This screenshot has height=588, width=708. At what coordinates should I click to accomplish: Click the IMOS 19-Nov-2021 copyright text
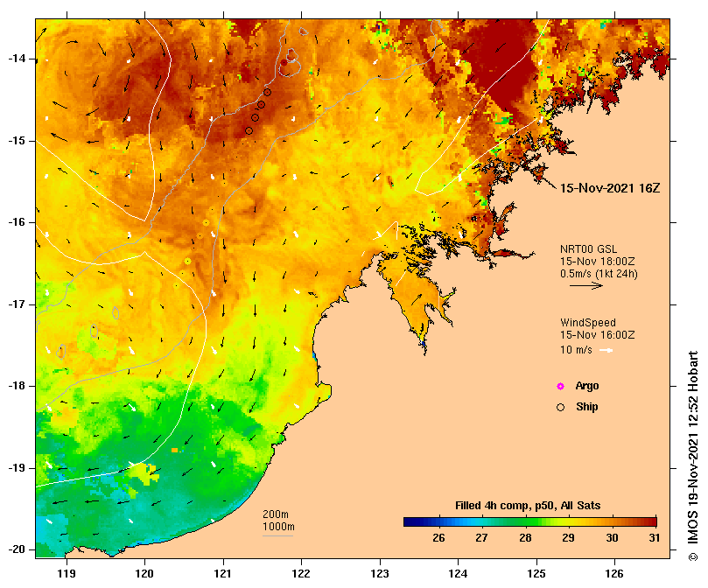click(693, 456)
